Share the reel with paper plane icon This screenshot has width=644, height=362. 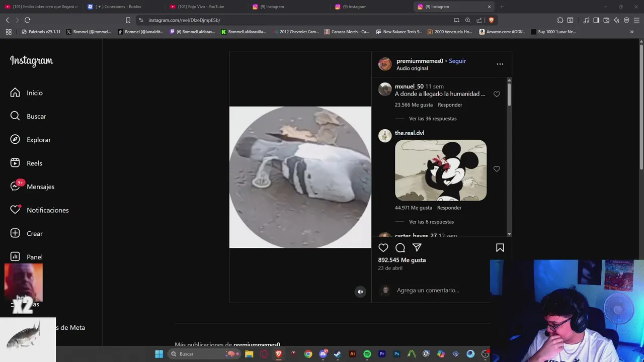pyautogui.click(x=417, y=248)
